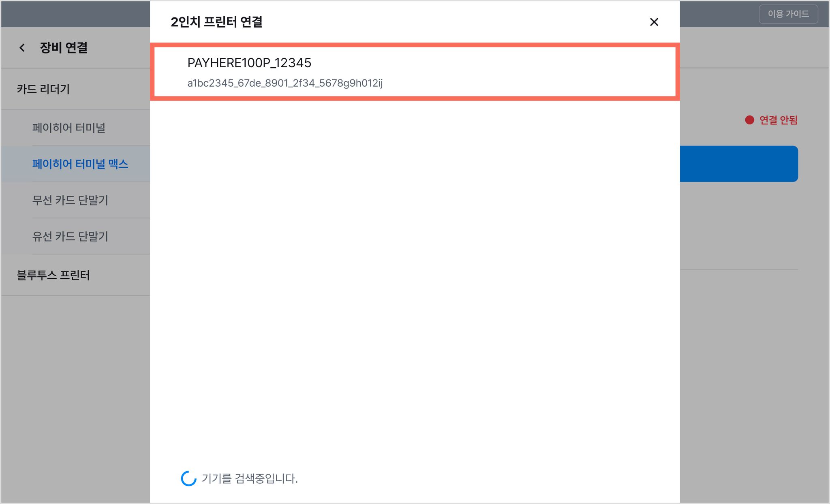The height and width of the screenshot is (504, 830).
Task: Expand the 카드 리더기 section
Action: [43, 89]
